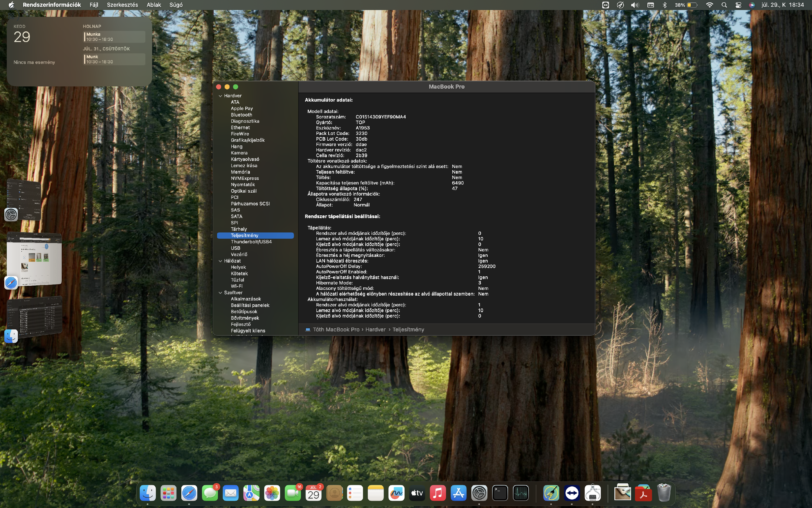Open System Settings gear in Dock

pos(479,493)
